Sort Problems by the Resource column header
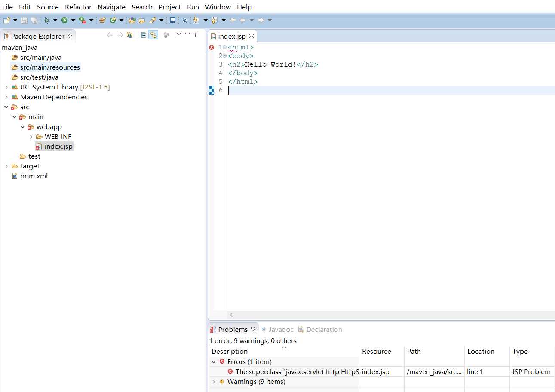This screenshot has height=392, width=555. [382, 351]
